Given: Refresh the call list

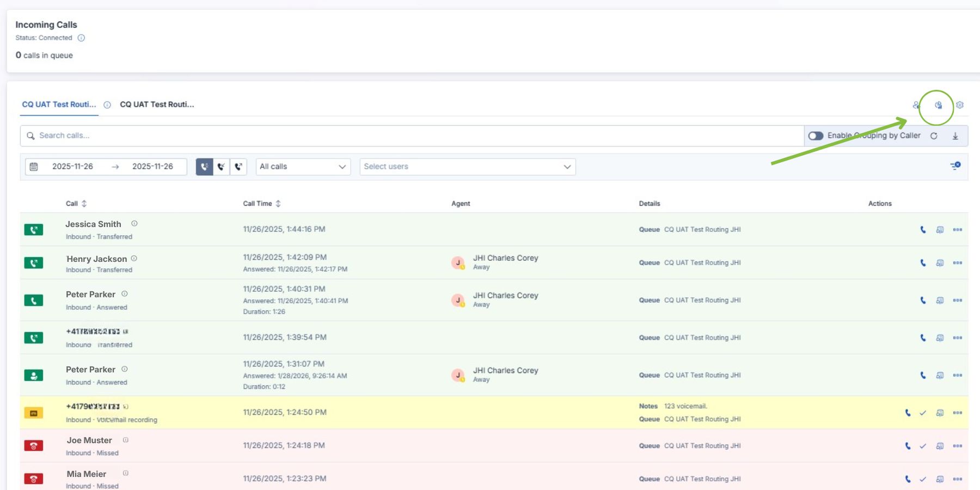Looking at the screenshot, I should (934, 136).
